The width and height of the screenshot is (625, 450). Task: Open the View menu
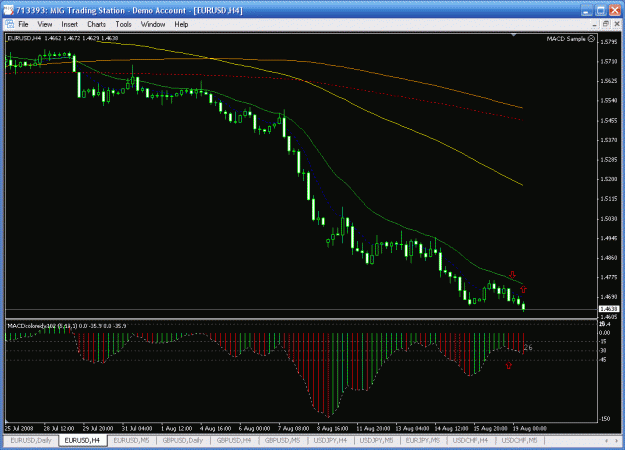point(45,24)
